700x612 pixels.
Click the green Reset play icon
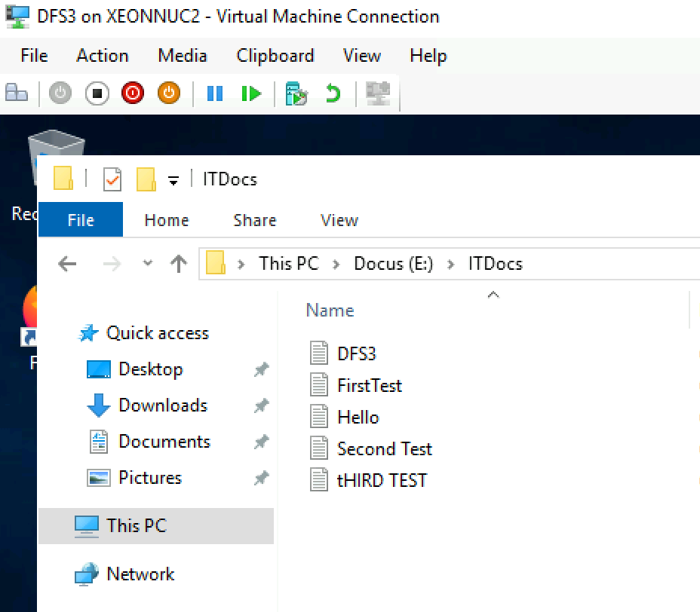tap(251, 93)
